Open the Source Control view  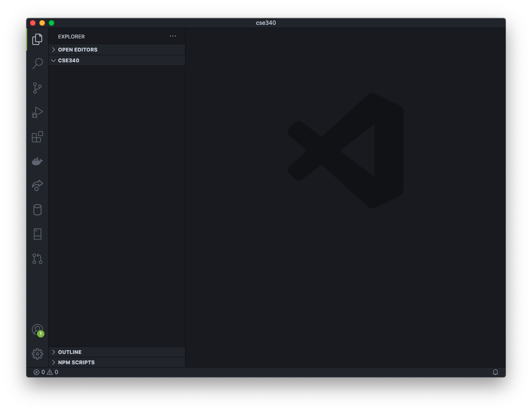[37, 88]
